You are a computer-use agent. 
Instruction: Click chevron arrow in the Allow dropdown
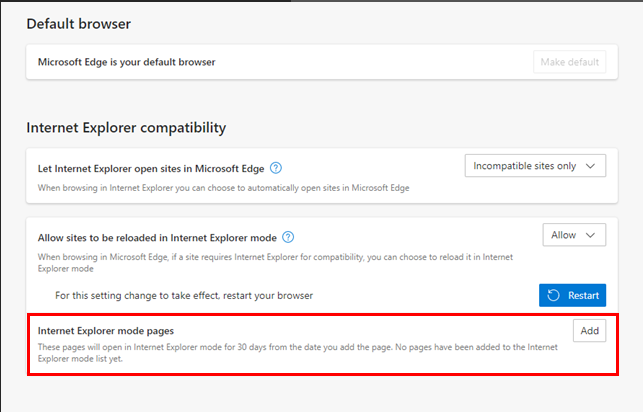591,235
